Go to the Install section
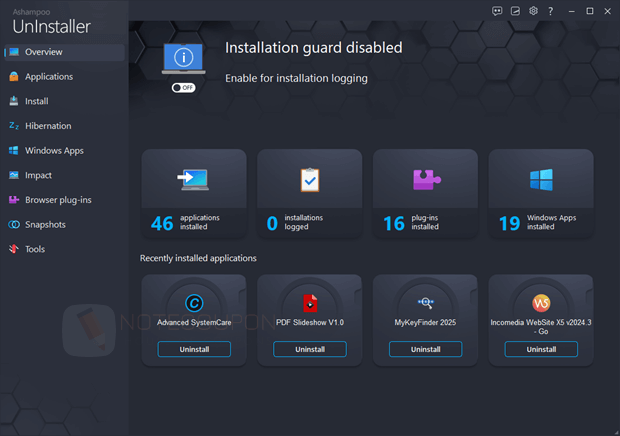 64,101
